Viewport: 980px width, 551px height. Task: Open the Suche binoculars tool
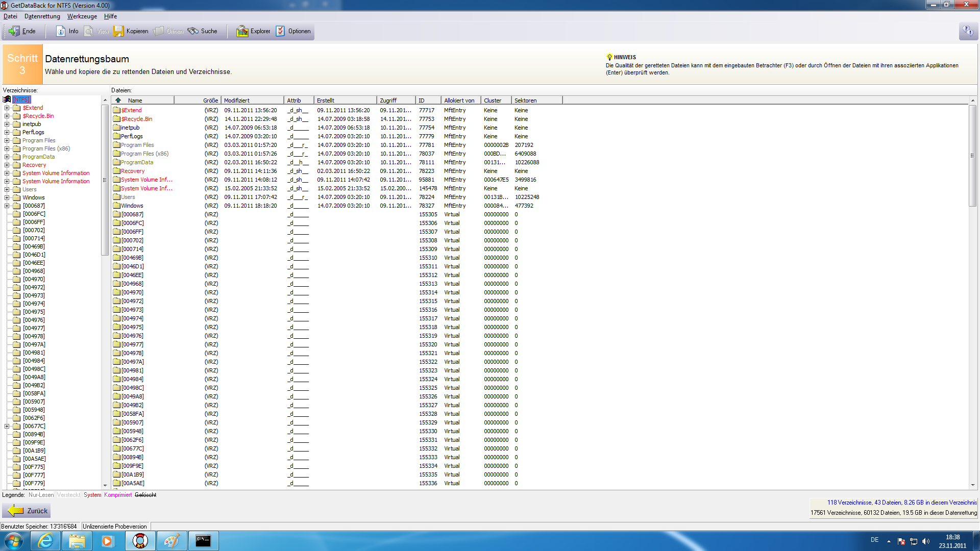point(193,31)
